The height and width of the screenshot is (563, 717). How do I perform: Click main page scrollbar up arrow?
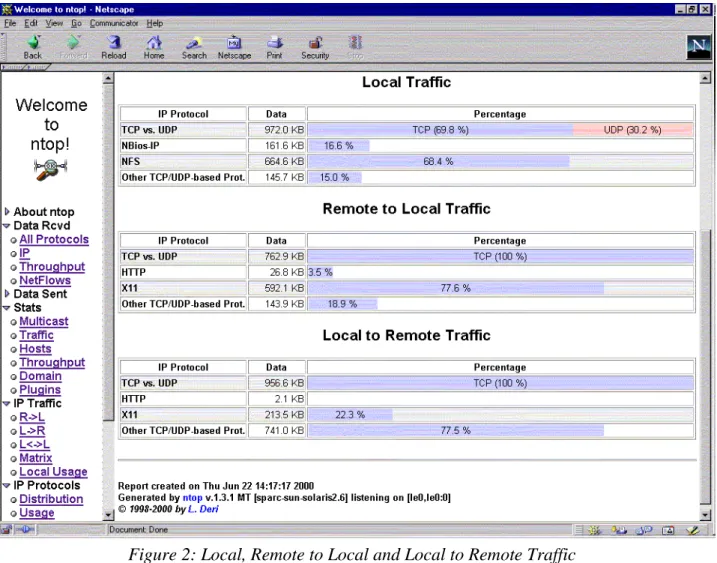705,78
